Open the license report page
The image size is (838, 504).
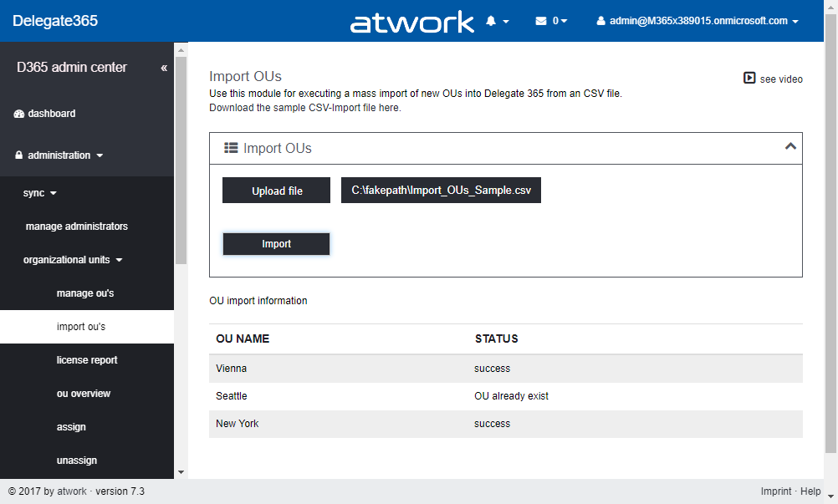point(87,360)
